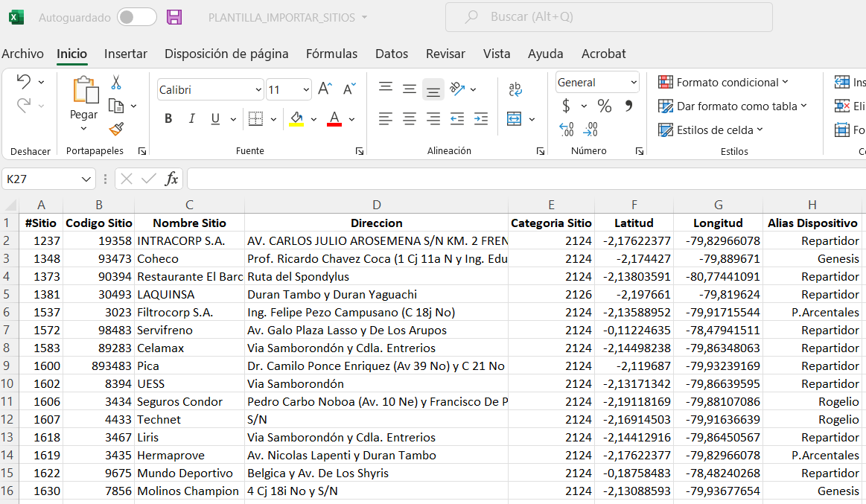Image resolution: width=866 pixels, height=504 pixels.
Task: Switch to the Disposición de página tab
Action: [226, 54]
